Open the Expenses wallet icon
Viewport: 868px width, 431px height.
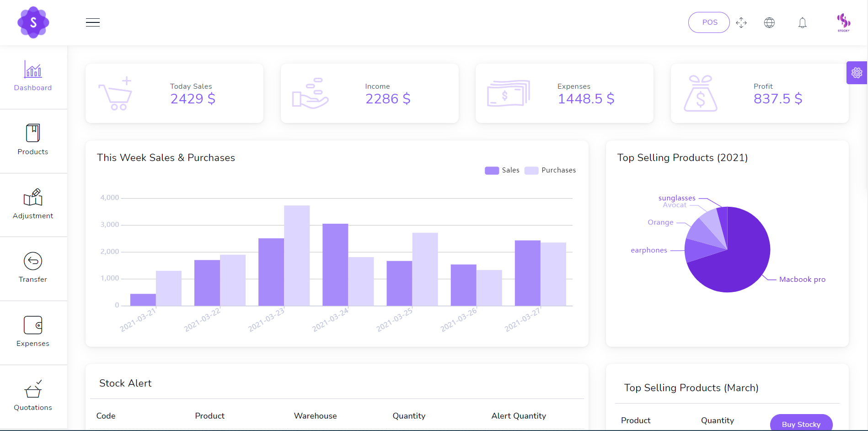(33, 325)
